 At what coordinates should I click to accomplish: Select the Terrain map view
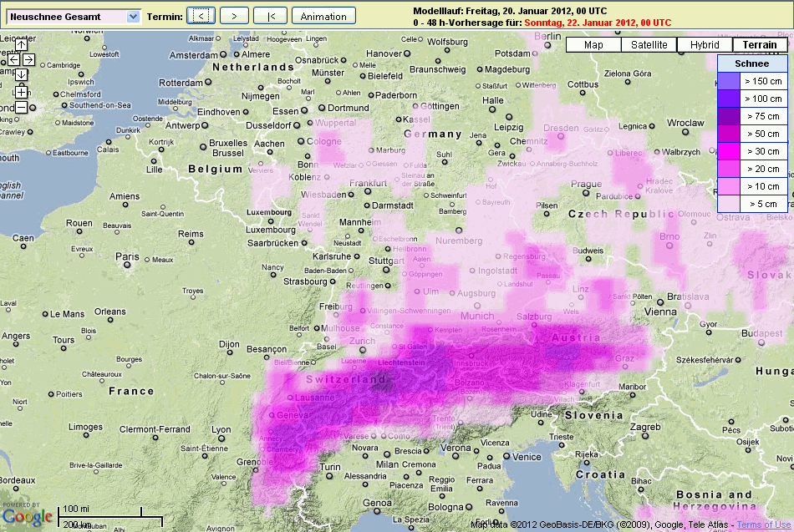(760, 44)
